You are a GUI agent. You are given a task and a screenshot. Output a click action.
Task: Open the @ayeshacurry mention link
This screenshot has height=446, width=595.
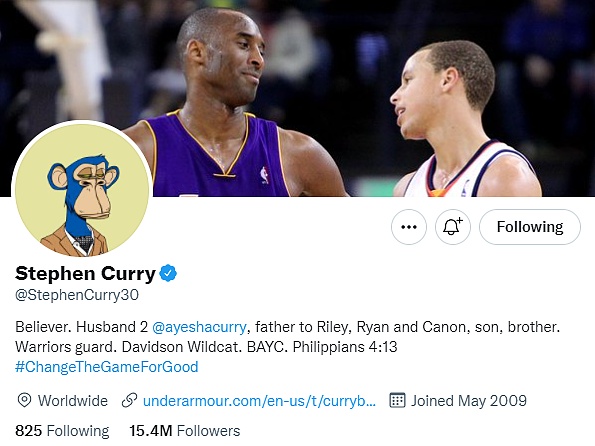(199, 327)
